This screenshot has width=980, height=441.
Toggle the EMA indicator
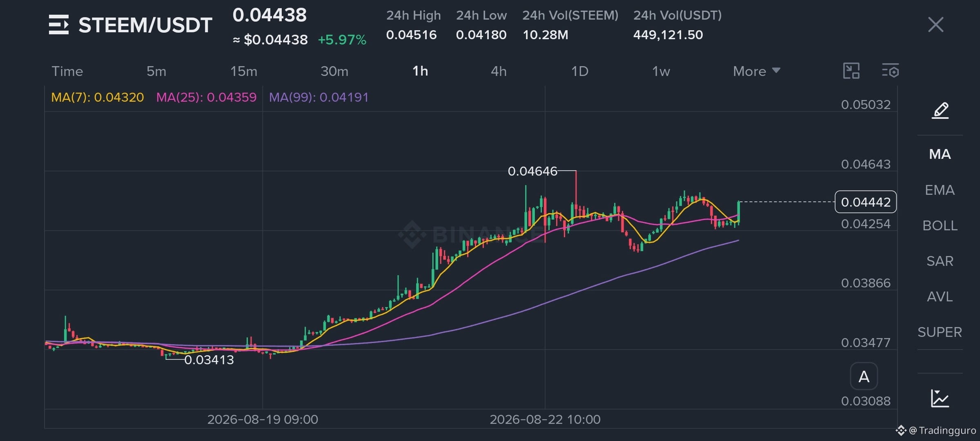point(940,190)
